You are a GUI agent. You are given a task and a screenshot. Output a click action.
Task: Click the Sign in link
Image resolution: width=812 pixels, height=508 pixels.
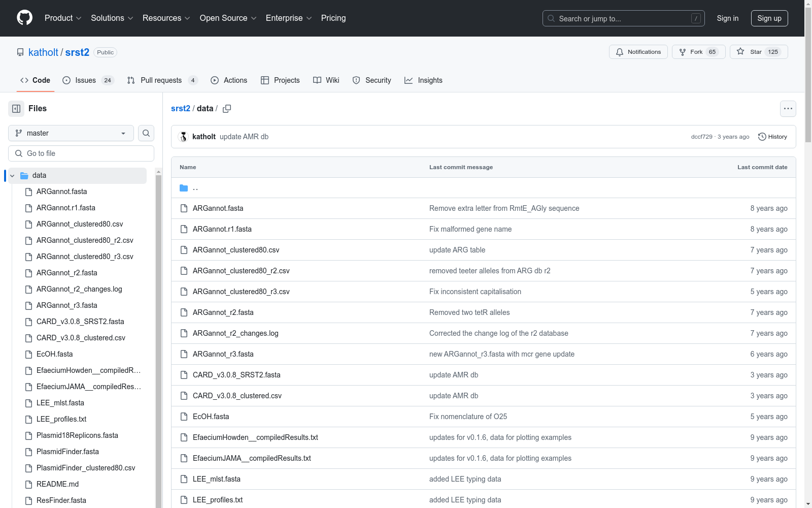(728, 18)
